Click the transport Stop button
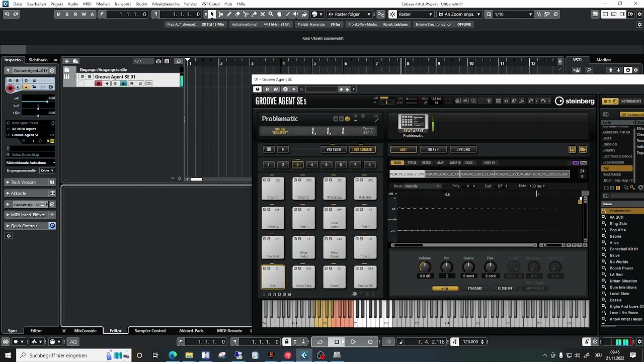This screenshot has height=362, width=644. [x=337, y=342]
